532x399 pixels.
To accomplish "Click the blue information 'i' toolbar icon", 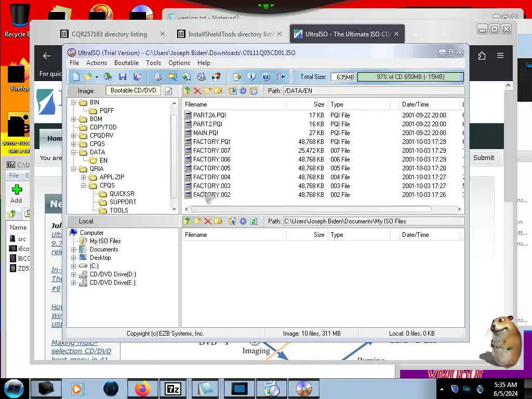I will [251, 77].
